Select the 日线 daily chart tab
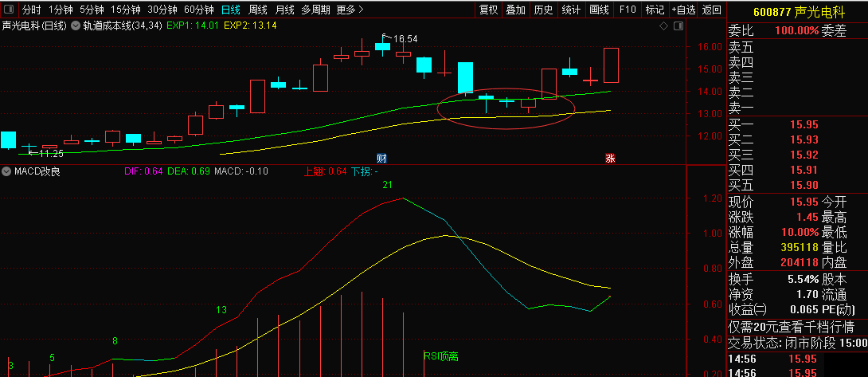 pyautogui.click(x=230, y=10)
